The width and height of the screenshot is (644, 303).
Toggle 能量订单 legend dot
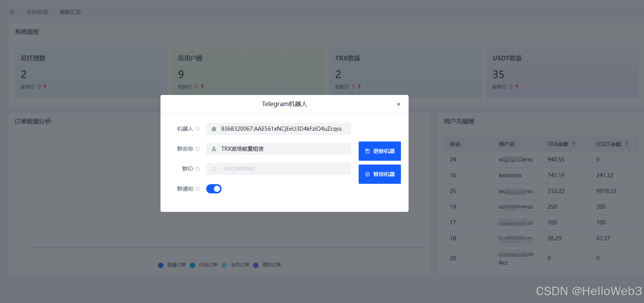161,265
